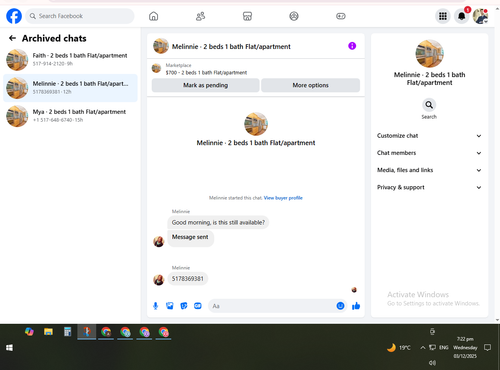Screen dimensions: 500x370
Task: Click listing thumbnail in chat header
Action: tap(161, 46)
